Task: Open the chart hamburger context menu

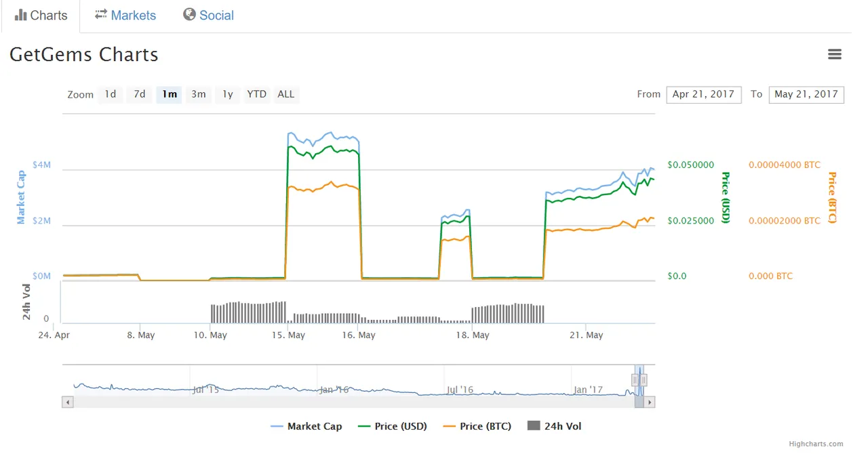Action: point(835,54)
